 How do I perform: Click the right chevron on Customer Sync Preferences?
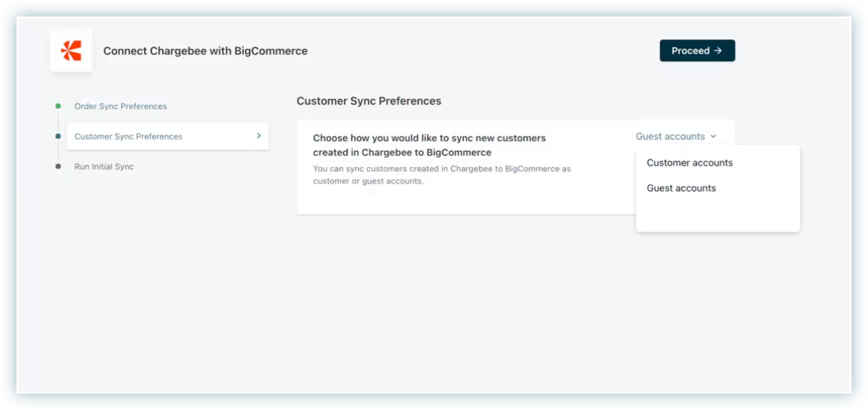(258, 136)
